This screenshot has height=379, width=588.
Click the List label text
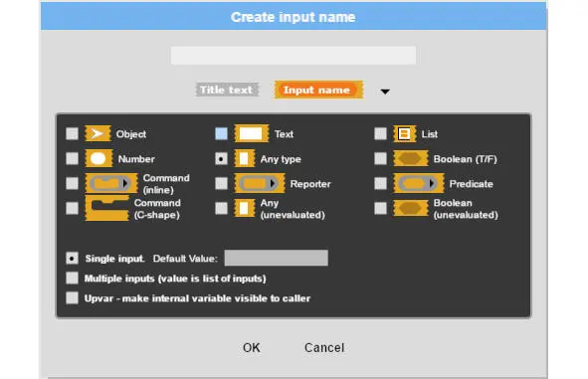pos(430,134)
